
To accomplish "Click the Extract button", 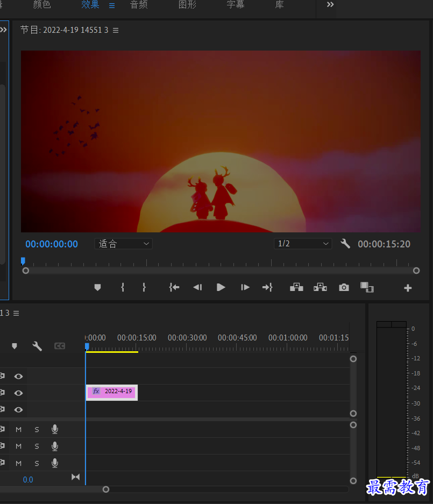I will coord(320,287).
